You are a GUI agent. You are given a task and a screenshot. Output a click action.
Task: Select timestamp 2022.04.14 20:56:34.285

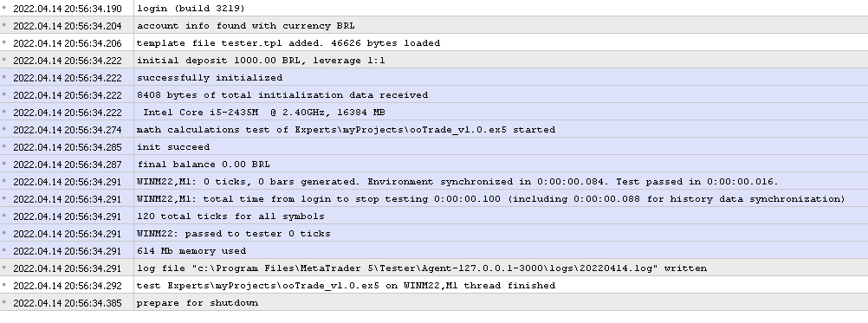pyautogui.click(x=68, y=147)
